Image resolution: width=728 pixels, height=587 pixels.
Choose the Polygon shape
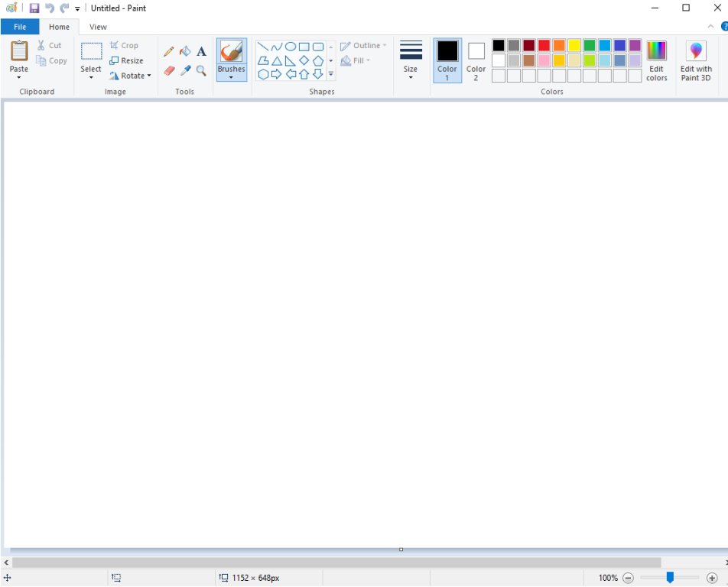[x=263, y=61]
